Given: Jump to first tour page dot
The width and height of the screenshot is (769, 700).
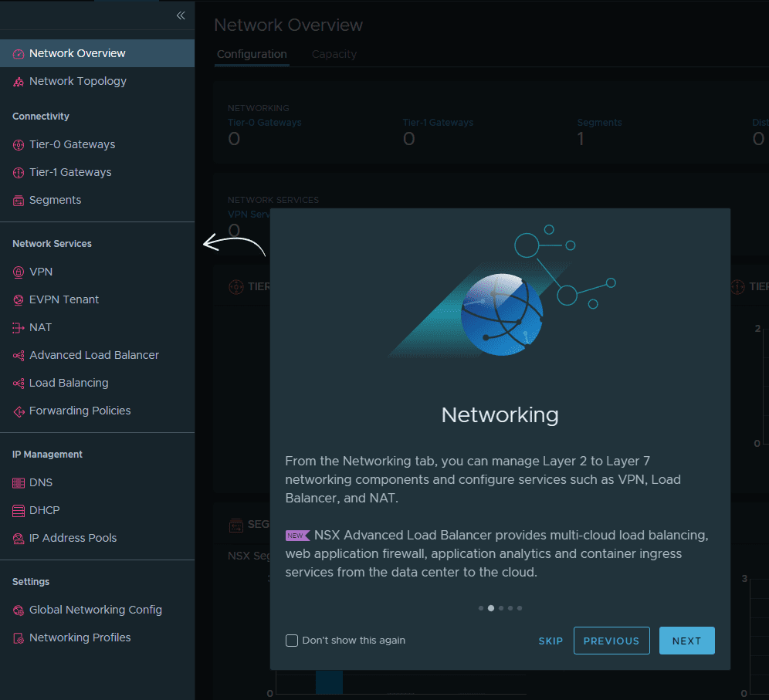Looking at the screenshot, I should [x=480, y=608].
